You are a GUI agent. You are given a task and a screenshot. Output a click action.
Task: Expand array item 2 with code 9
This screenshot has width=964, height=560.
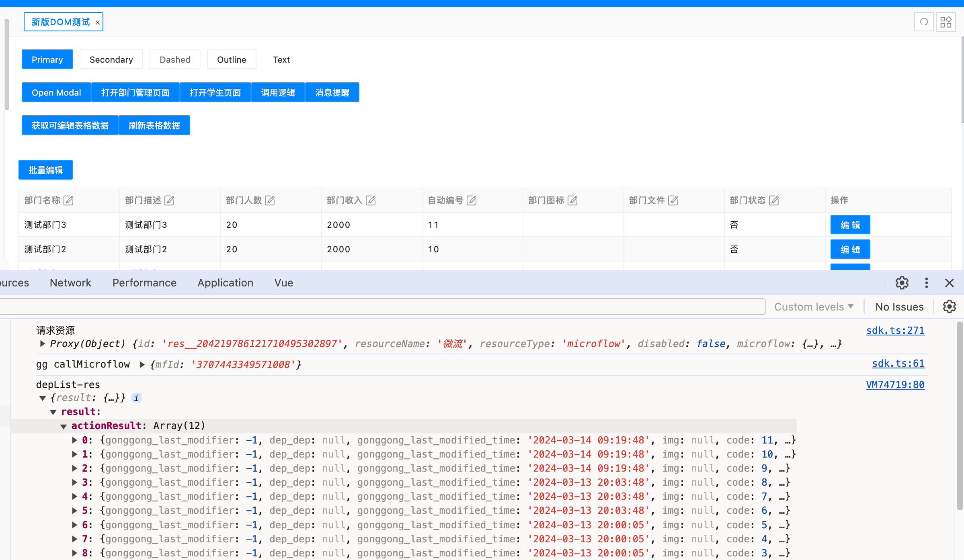74,468
